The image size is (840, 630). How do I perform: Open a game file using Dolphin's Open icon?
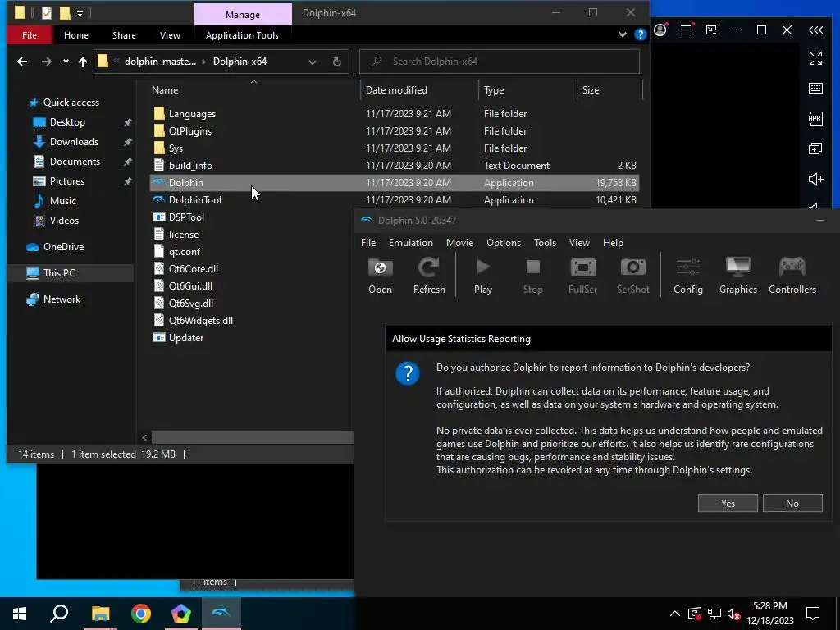380,276
